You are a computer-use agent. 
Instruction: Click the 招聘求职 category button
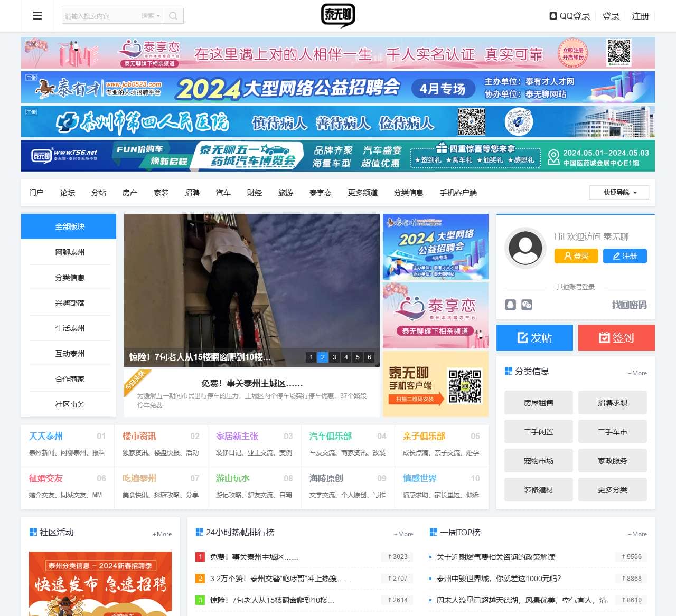pyautogui.click(x=613, y=402)
